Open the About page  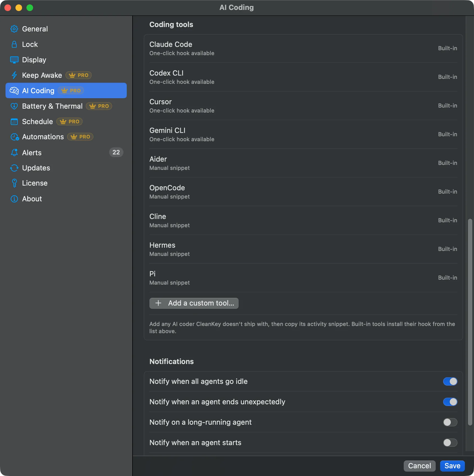[66, 199]
